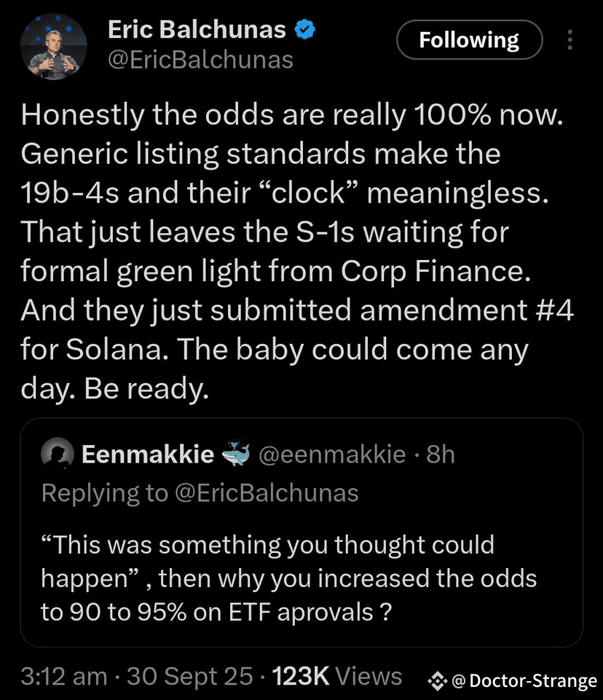The image size is (603, 700).
Task: Click the 30 Sept 25 date
Action: (190, 676)
